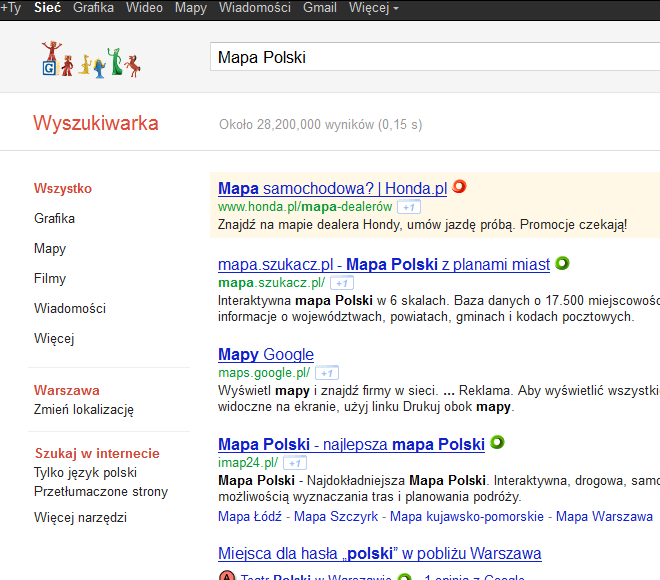Select Wiadomości filter in sidebar
This screenshot has width=660, height=580.
point(70,309)
